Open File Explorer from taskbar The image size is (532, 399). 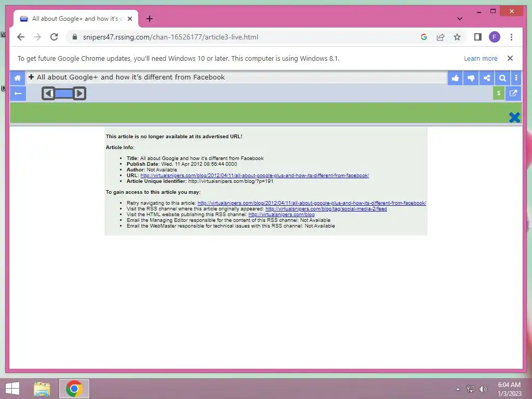(x=42, y=389)
